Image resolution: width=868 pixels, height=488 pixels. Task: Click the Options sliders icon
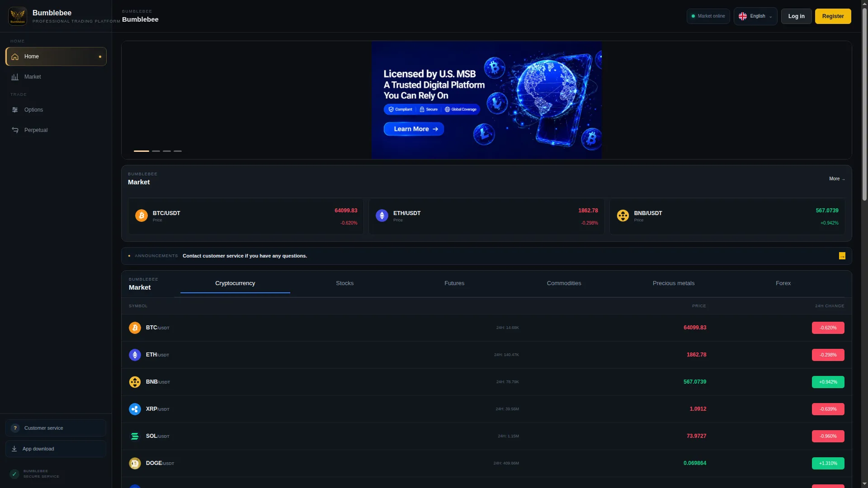(x=15, y=110)
